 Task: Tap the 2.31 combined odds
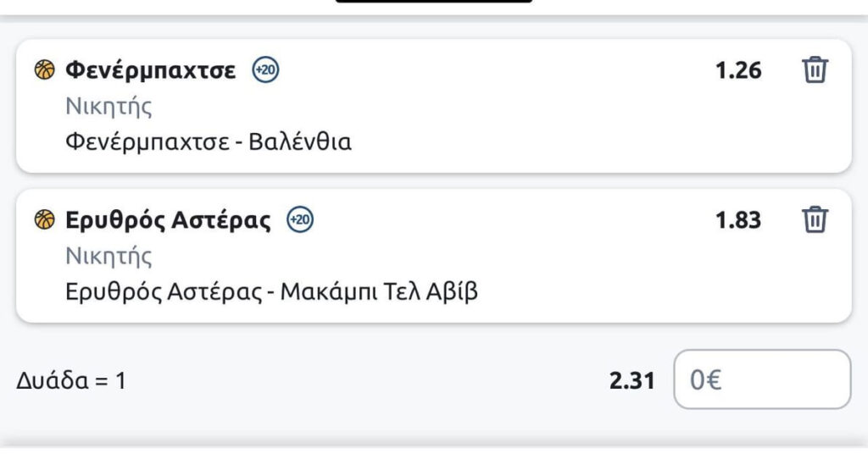point(632,381)
